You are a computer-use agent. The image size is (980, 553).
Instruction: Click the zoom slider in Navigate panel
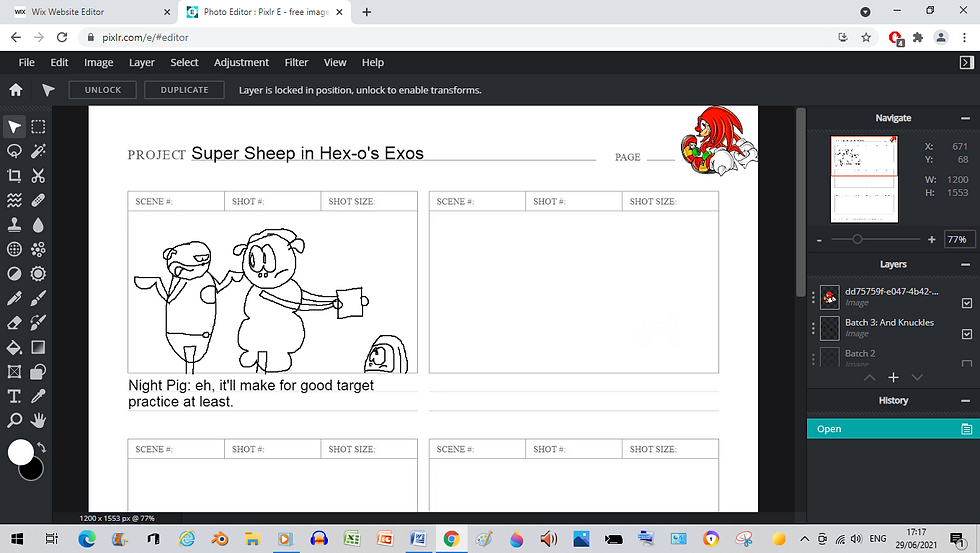[x=875, y=239]
